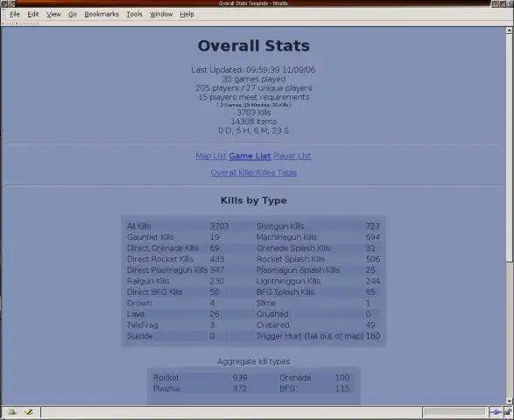Click the Shotgun Kills value 727
Viewport: 514px width, 420px height.
pyautogui.click(x=373, y=226)
